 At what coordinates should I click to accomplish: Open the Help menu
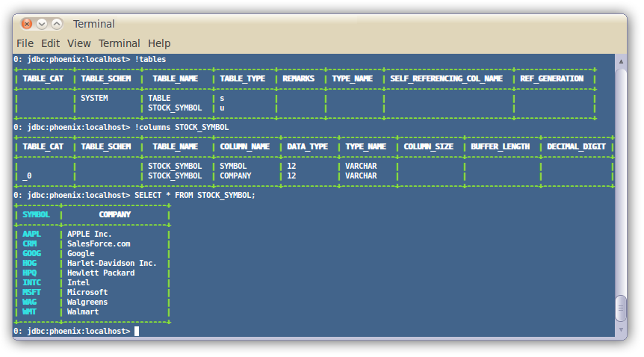tap(159, 43)
